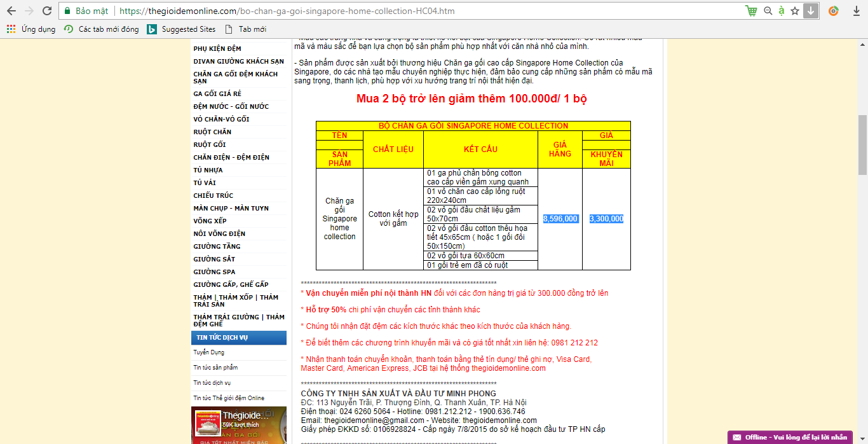Click the gray download arrow box

click(811, 11)
